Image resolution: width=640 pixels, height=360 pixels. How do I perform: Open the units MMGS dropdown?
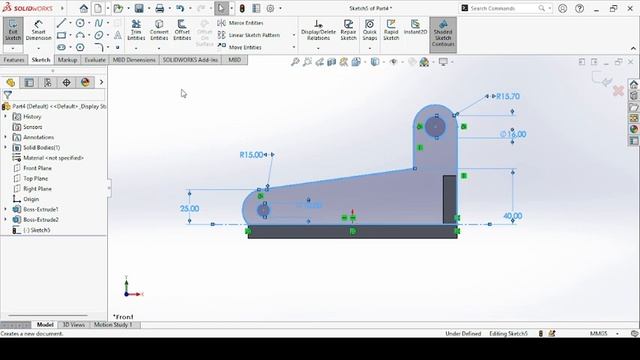click(617, 333)
